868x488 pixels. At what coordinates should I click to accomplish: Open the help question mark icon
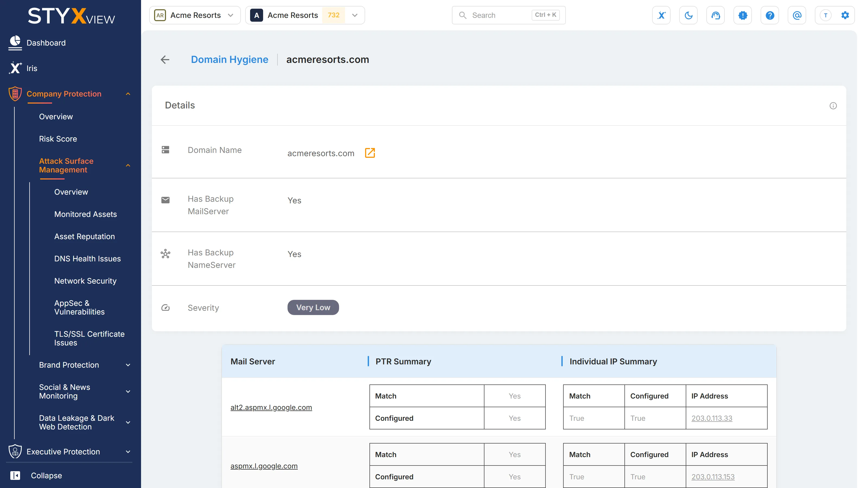click(770, 15)
